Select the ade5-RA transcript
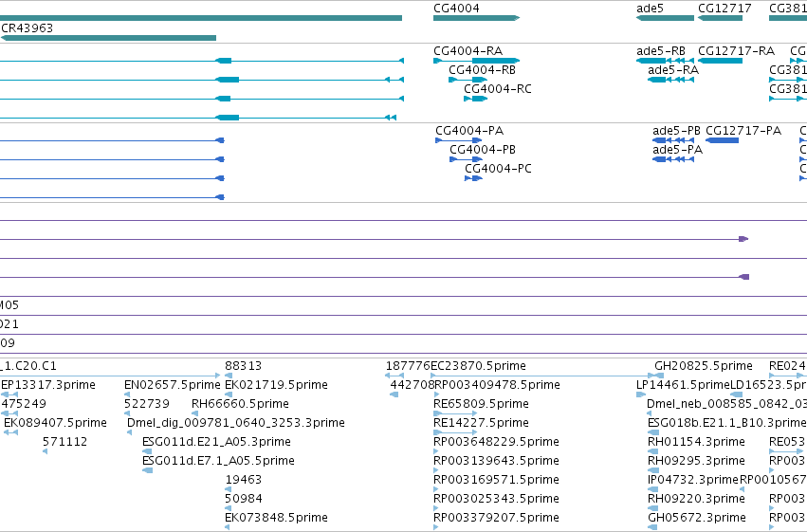 670,80
